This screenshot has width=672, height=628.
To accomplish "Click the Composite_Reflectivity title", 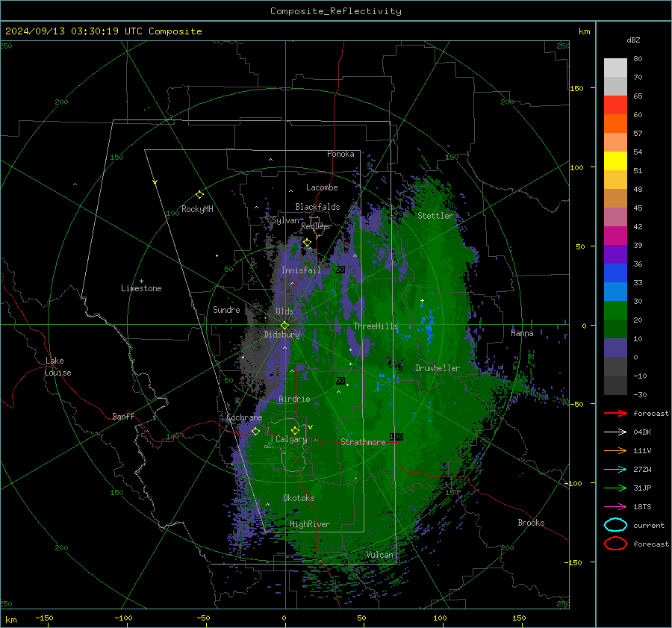I will [x=336, y=11].
